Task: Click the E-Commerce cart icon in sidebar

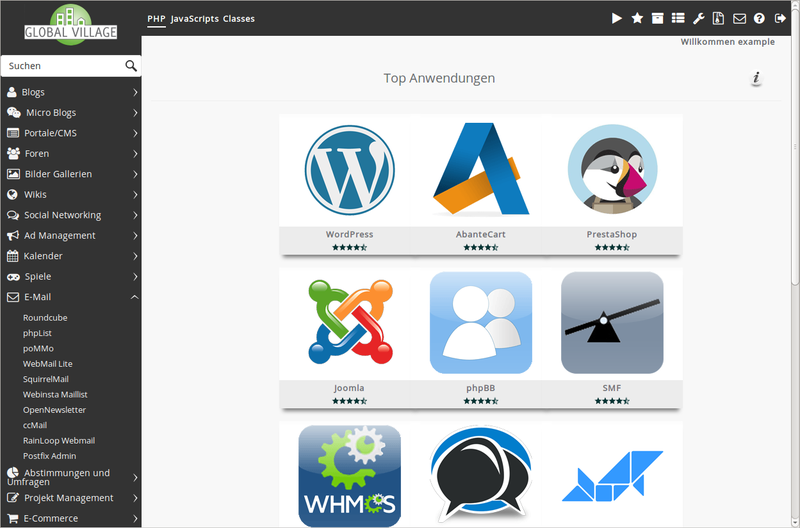Action: click(x=13, y=518)
